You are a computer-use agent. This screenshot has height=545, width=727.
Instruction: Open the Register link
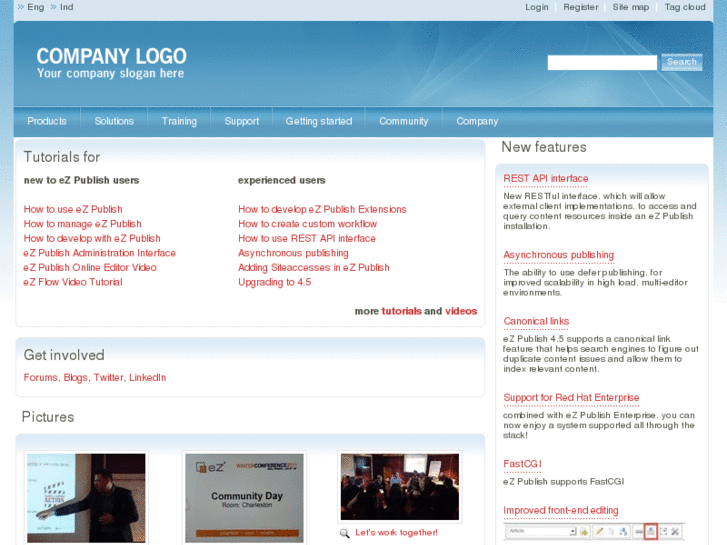tap(580, 7)
